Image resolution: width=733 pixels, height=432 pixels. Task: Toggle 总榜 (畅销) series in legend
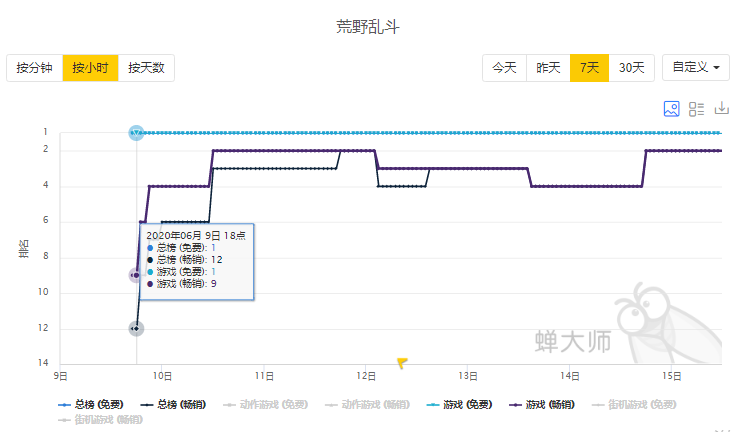pos(173,404)
